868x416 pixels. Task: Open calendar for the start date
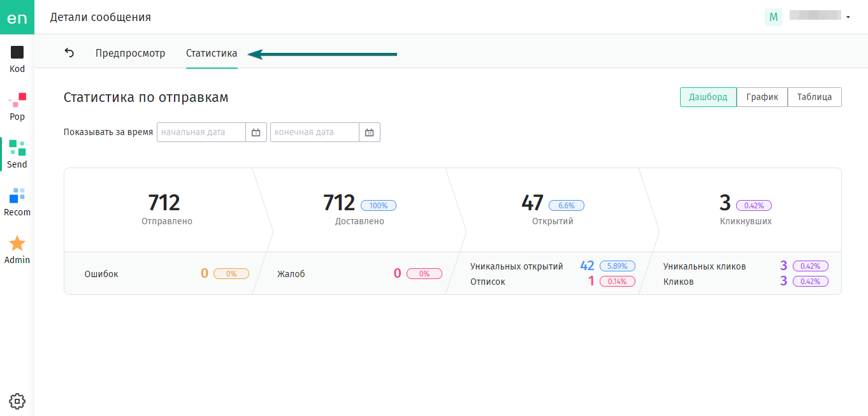click(x=256, y=133)
